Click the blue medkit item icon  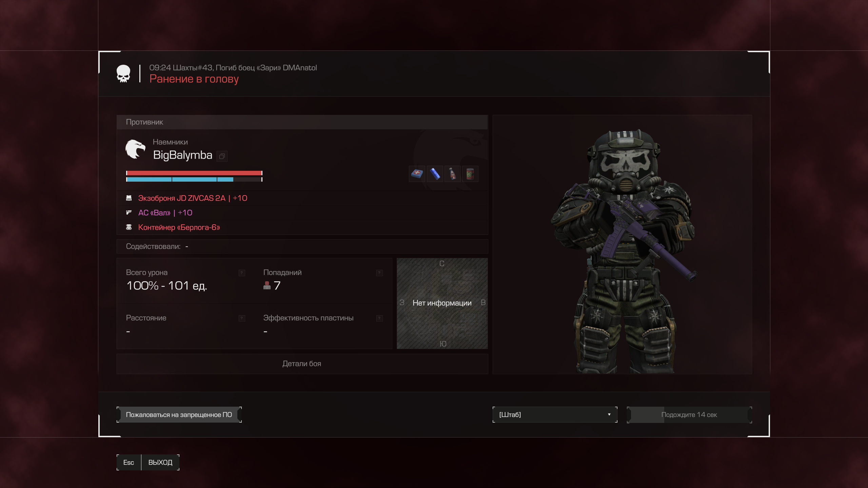pyautogui.click(x=417, y=174)
